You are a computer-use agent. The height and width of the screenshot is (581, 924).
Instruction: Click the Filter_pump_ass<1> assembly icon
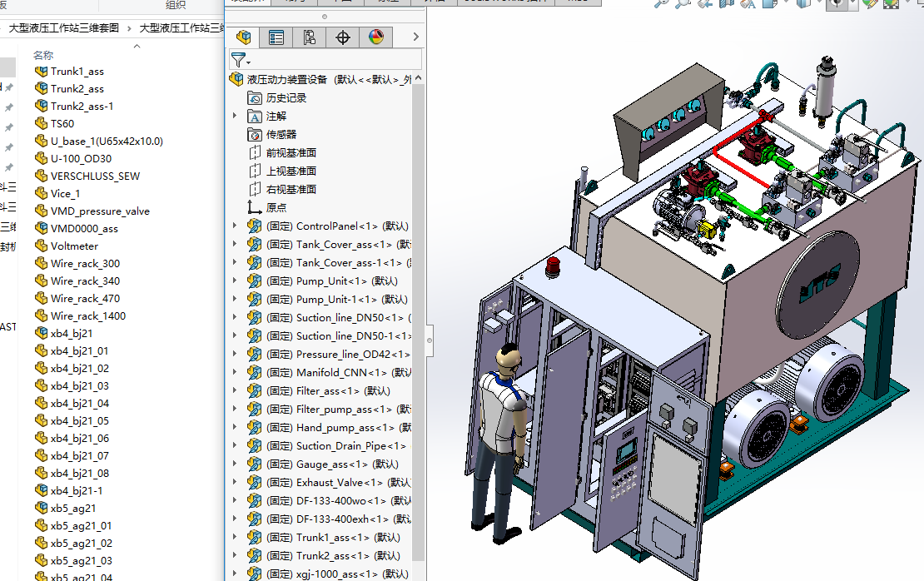(255, 409)
